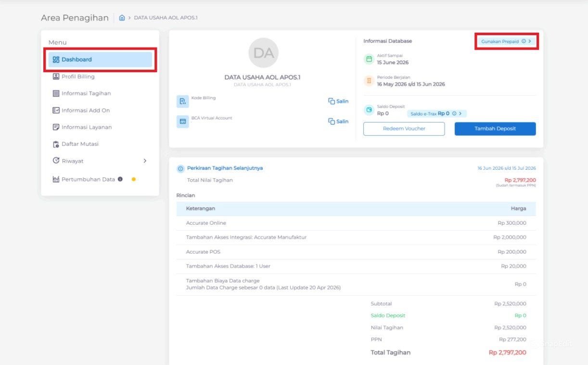The height and width of the screenshot is (365, 588).
Task: Click the Periode Berjalan hourglass icon
Action: coord(369,81)
